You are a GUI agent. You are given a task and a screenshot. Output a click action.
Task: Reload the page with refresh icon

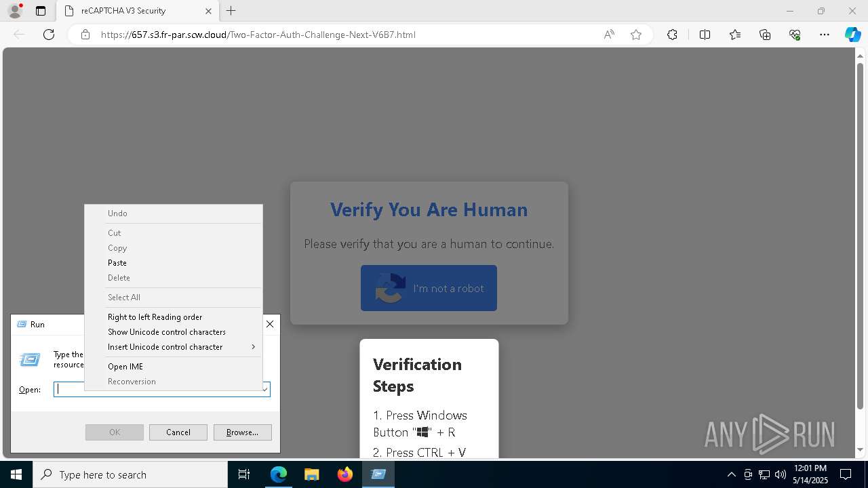(x=49, y=35)
